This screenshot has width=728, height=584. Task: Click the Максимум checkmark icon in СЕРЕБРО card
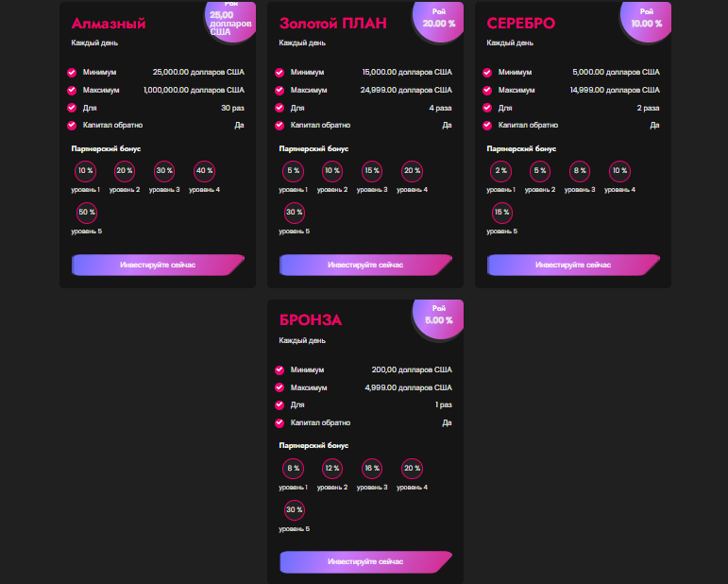tap(487, 90)
